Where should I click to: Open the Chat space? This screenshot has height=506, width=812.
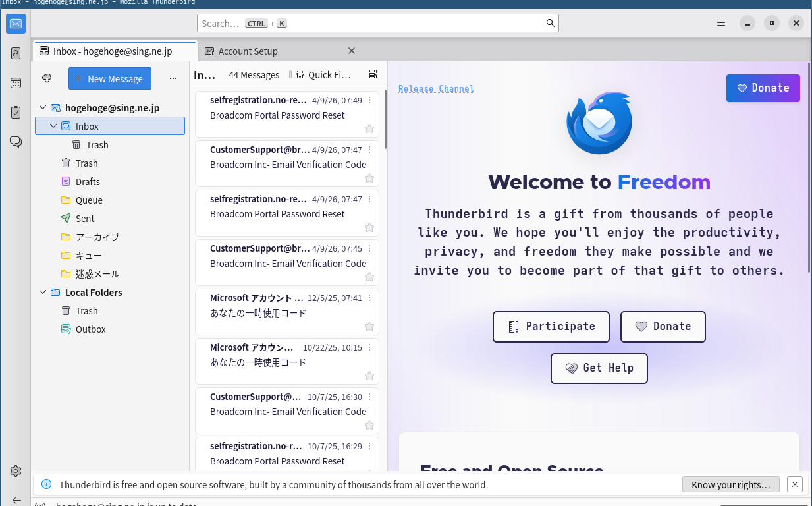pos(16,142)
